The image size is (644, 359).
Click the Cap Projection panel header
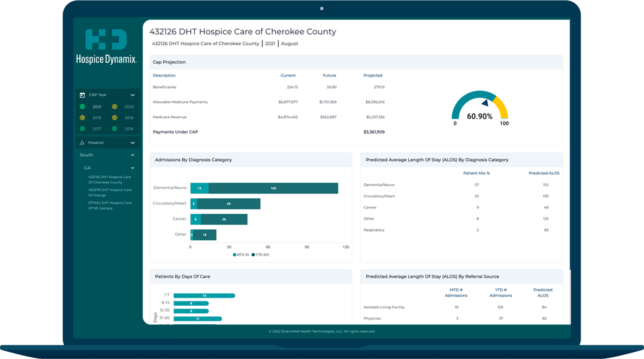tap(356, 62)
